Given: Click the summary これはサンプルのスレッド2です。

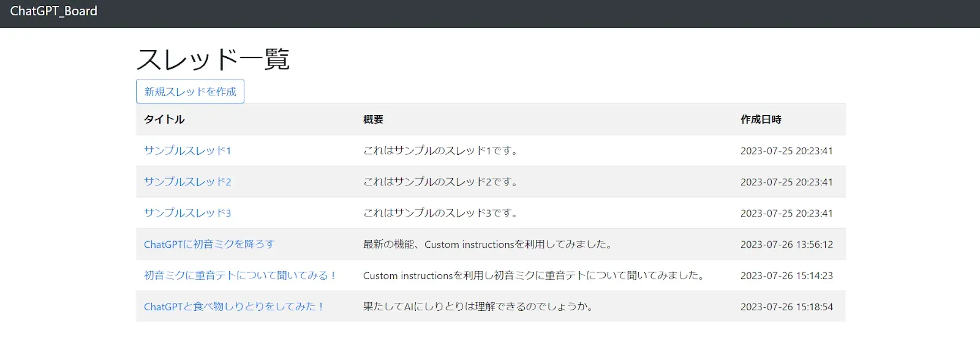Looking at the screenshot, I should click(441, 182).
